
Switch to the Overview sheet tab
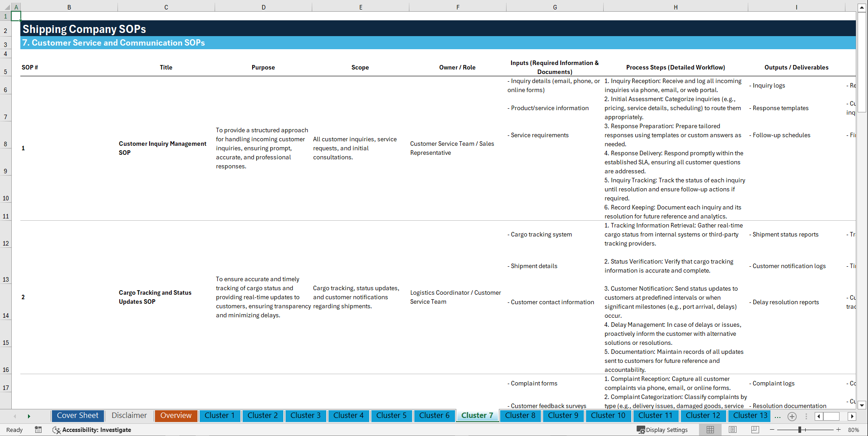(176, 416)
